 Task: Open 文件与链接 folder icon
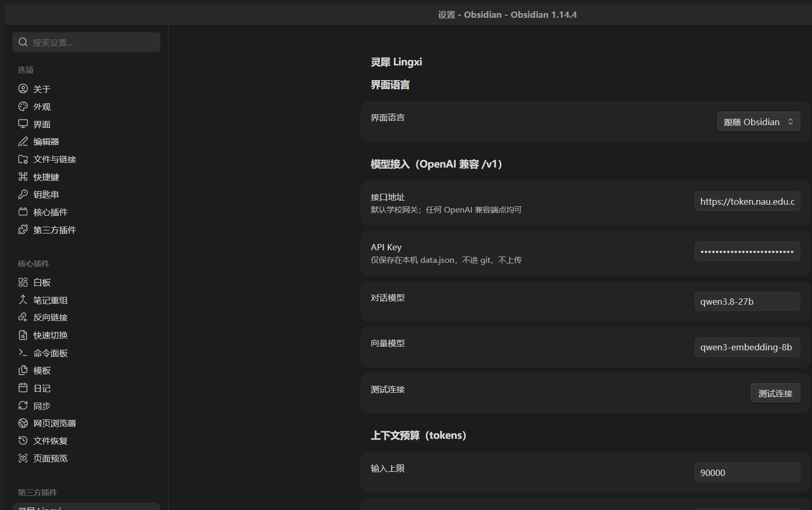(23, 159)
